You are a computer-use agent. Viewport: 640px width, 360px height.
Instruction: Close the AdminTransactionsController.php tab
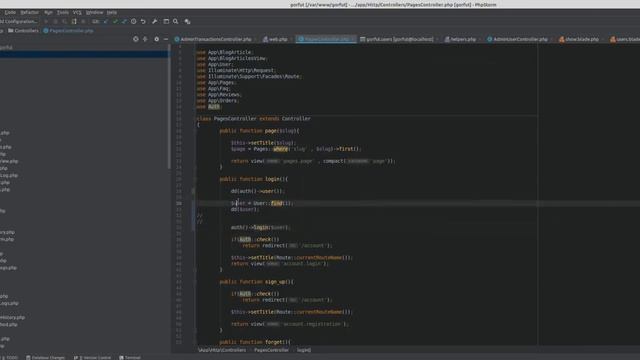[256, 39]
